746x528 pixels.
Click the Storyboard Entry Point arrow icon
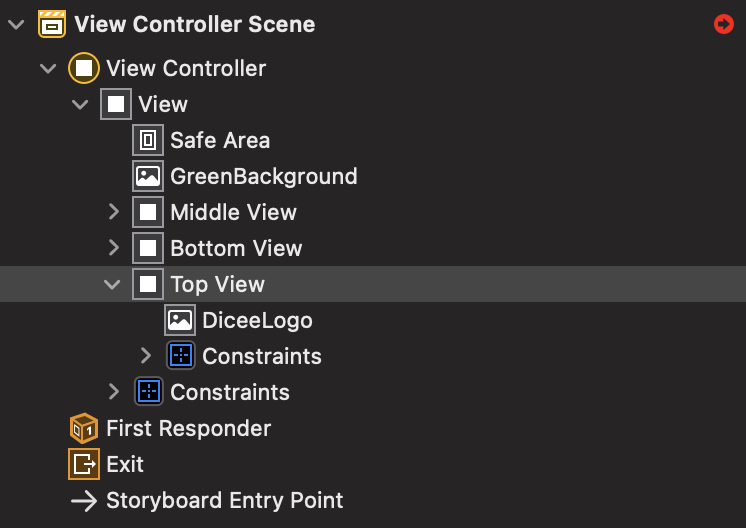(x=84, y=501)
